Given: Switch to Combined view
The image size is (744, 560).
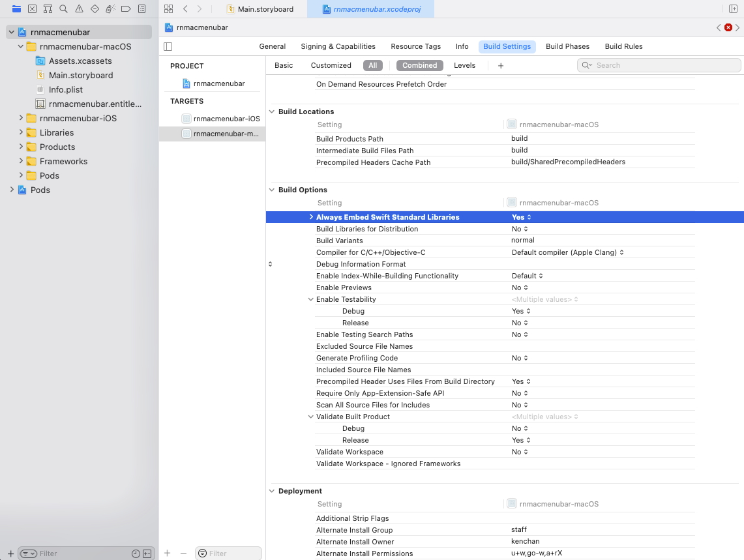Looking at the screenshot, I should pyautogui.click(x=420, y=65).
